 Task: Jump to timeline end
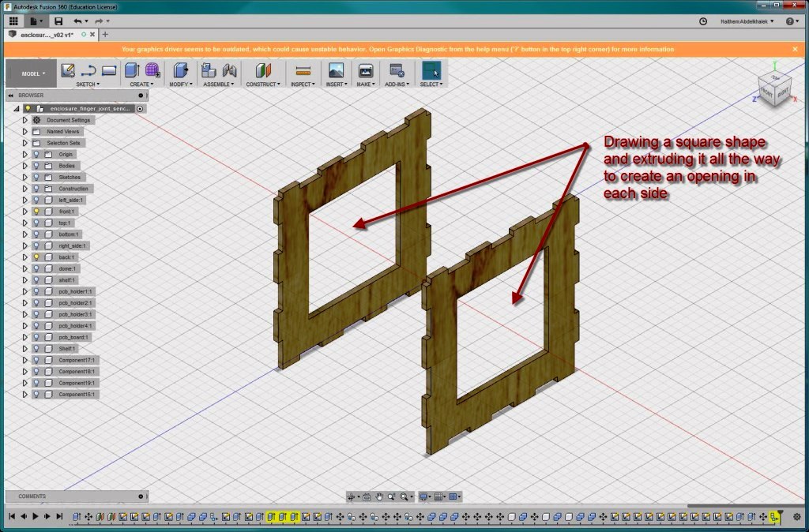pyautogui.click(x=59, y=516)
